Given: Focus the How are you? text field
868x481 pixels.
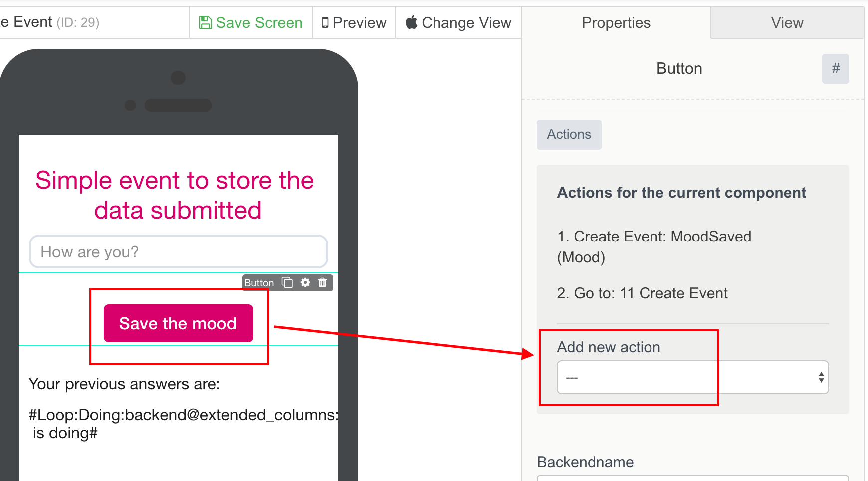Looking at the screenshot, I should [x=178, y=252].
